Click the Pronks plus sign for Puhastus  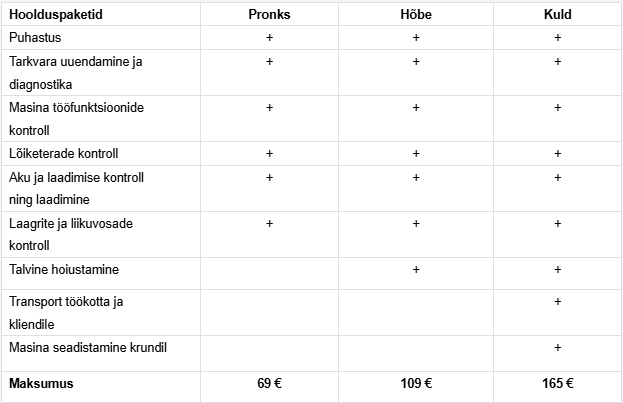270,37
